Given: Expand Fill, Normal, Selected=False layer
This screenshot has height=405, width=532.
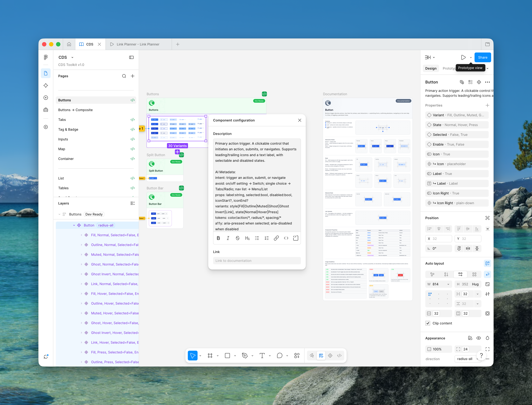Looking at the screenshot, I should (x=81, y=235).
